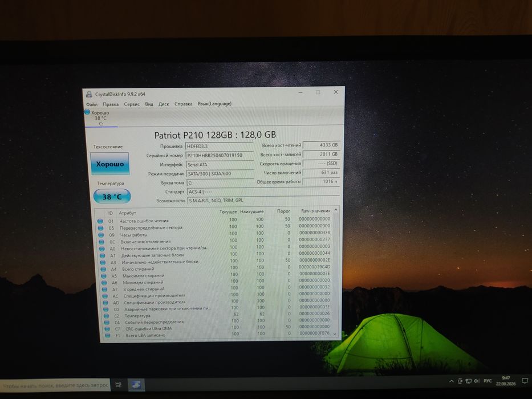Viewport: 532px width, 399px height.
Task: Click the rotation speed field ---- (SSD)
Action: [x=321, y=163]
